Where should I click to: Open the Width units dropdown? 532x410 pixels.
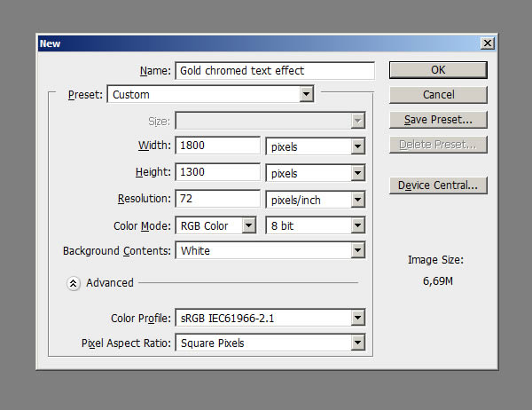315,146
